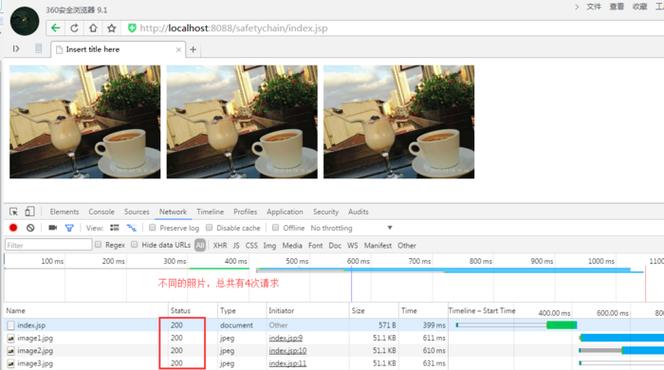Select the image2.jpg request row name
Screen dimensions: 664x370
(x=35, y=351)
